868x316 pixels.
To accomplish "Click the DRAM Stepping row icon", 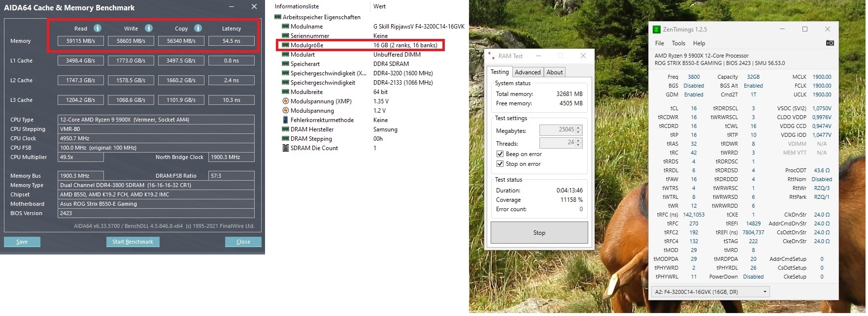I will click(x=285, y=139).
